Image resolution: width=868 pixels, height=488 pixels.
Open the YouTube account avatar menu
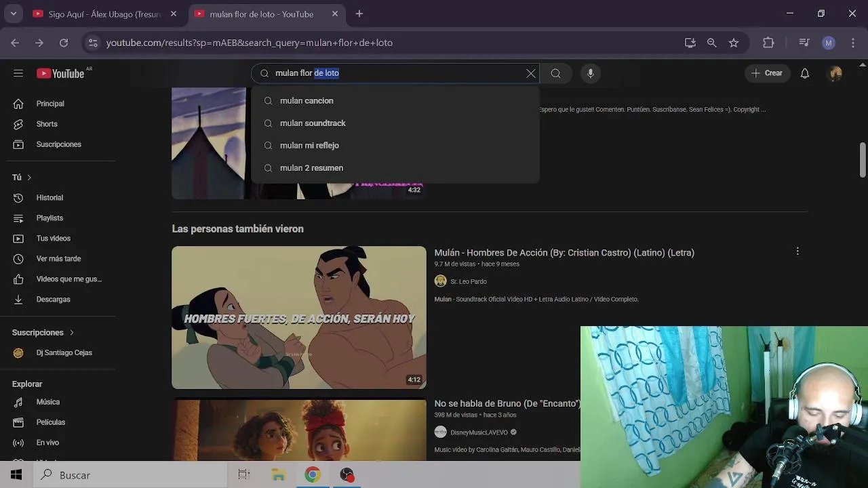tap(835, 73)
